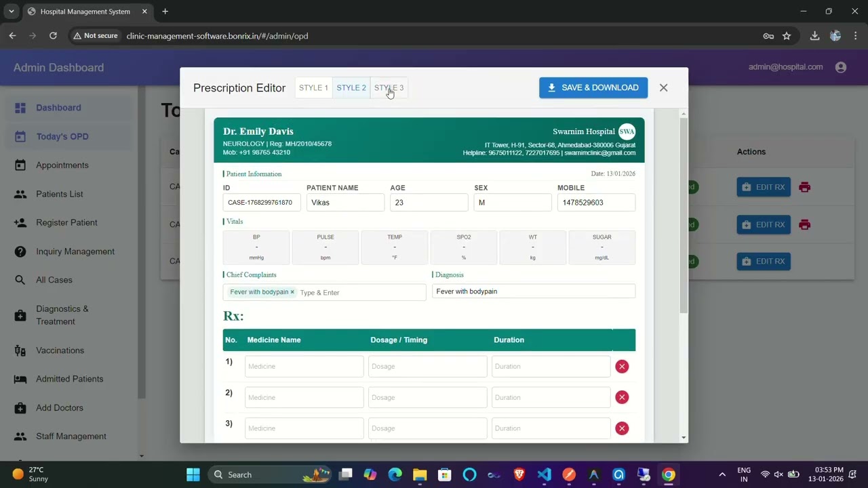Viewport: 868px width, 488px height.
Task: Open Visual Studio Code from taskbar
Action: tap(544, 474)
